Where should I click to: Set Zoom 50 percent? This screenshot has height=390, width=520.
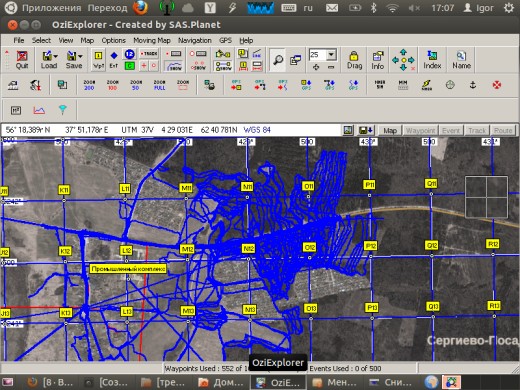point(136,85)
